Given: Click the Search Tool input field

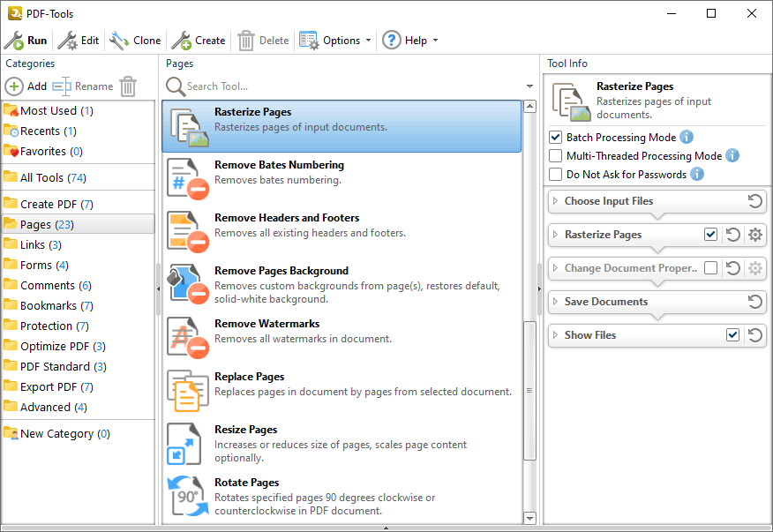Looking at the screenshot, I should [x=345, y=86].
